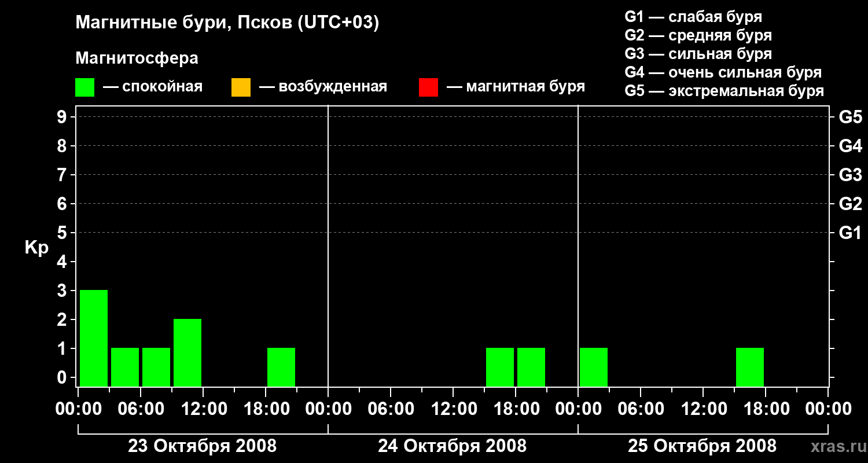
Task: Click the 'G4 — очень сильная буря' legend line
Action: click(x=723, y=72)
